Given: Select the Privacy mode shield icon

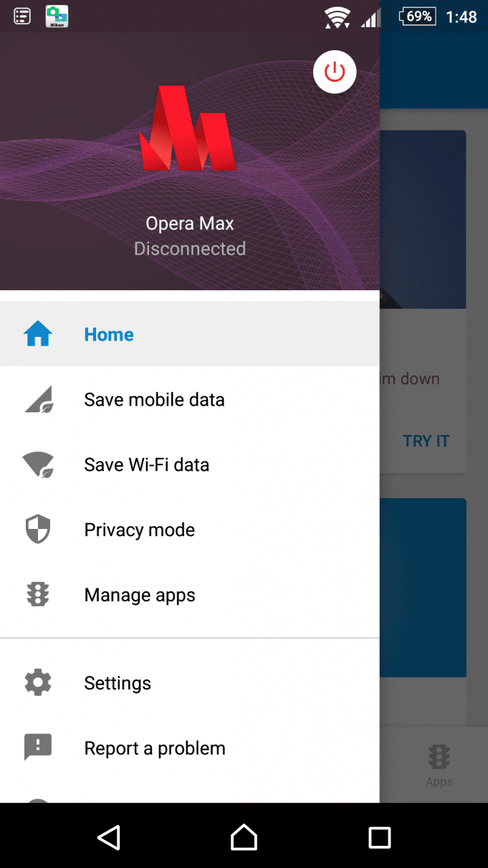Looking at the screenshot, I should tap(38, 530).
